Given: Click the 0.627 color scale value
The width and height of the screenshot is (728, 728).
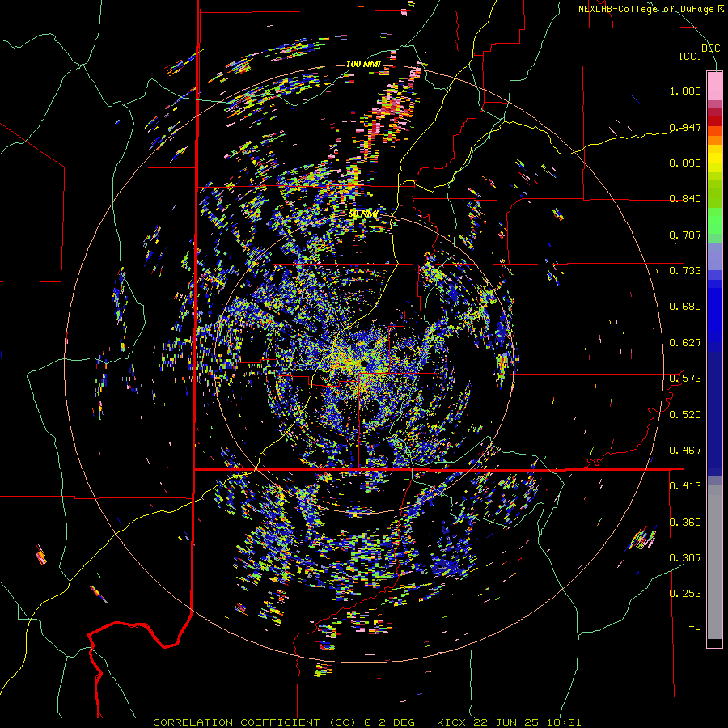Looking at the screenshot, I should coord(685,343).
